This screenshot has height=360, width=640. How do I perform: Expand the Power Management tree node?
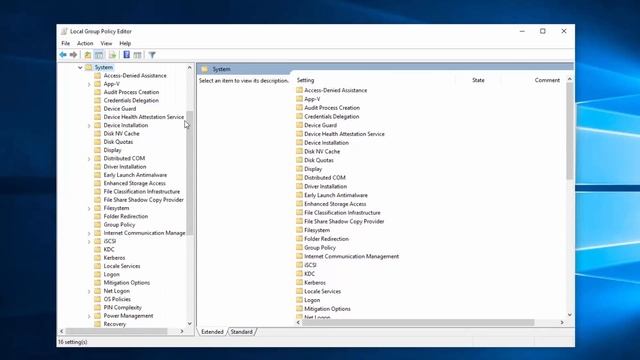tap(89, 316)
